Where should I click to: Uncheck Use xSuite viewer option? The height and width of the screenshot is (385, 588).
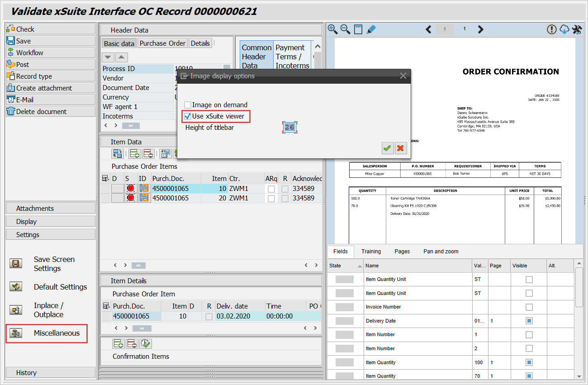(188, 116)
